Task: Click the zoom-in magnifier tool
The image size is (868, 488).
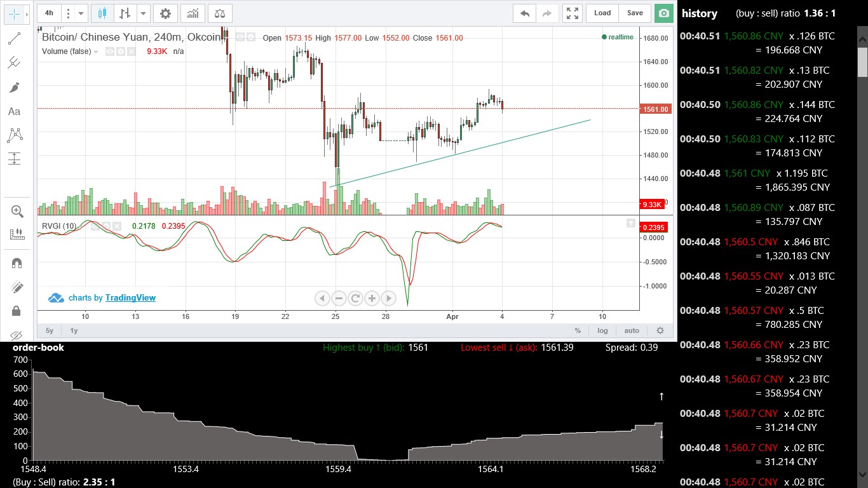Action: (x=17, y=212)
